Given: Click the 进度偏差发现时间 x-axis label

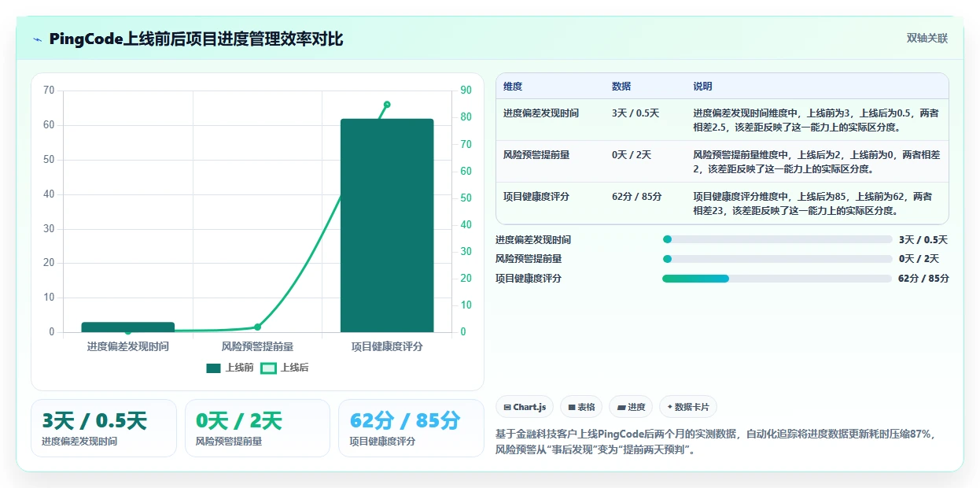Looking at the screenshot, I should 128,346.
